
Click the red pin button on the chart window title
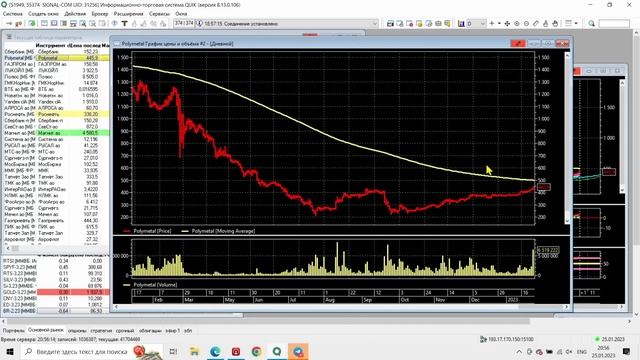coord(518,43)
